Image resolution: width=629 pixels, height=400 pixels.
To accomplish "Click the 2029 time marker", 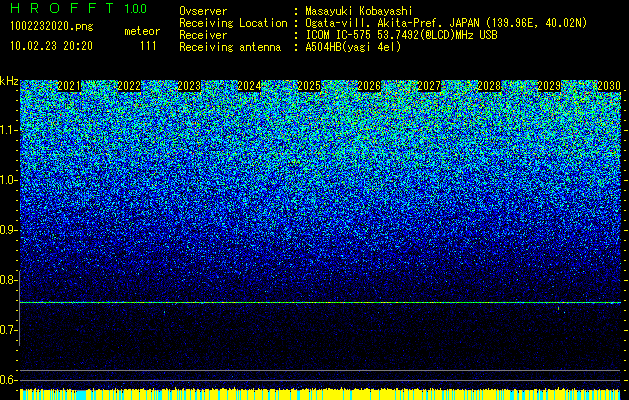I will pos(549,86).
